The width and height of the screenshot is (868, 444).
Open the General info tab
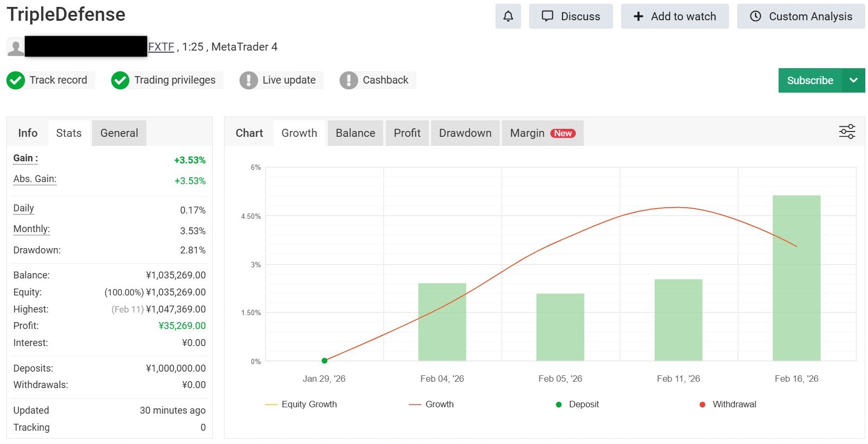point(119,133)
